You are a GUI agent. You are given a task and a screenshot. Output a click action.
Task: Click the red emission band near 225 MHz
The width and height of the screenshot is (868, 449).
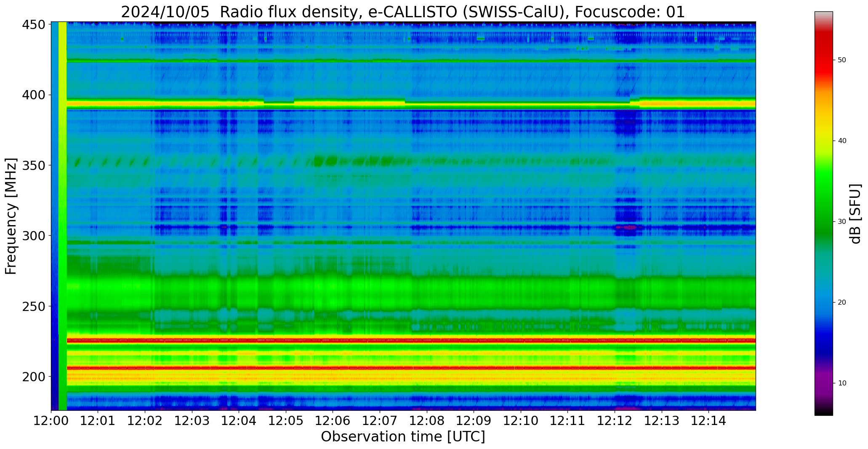point(411,340)
